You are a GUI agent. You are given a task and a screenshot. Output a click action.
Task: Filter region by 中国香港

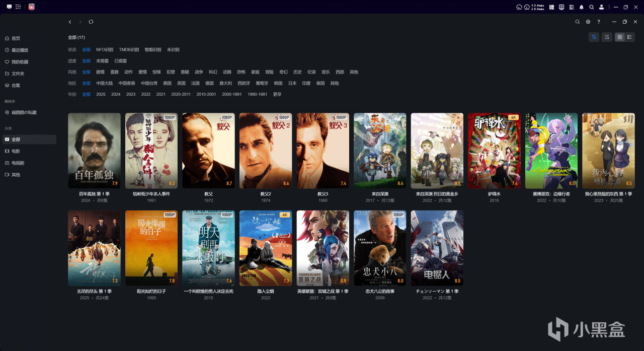(127, 83)
